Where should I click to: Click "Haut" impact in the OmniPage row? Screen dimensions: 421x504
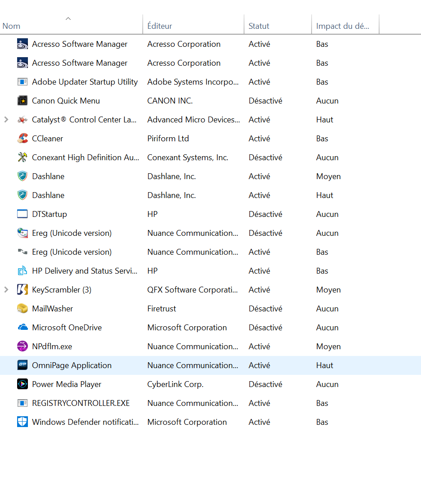coord(325,365)
